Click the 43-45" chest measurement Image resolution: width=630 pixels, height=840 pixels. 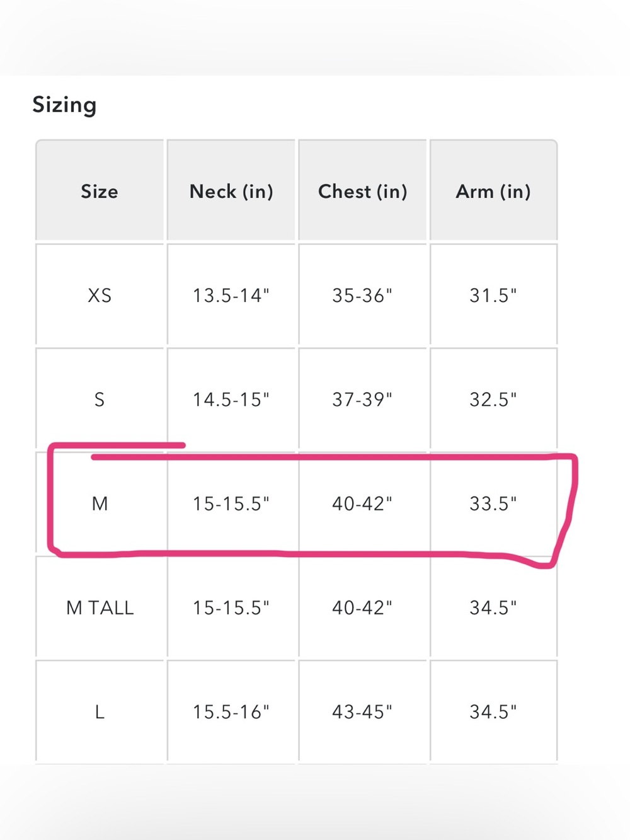pyautogui.click(x=362, y=712)
